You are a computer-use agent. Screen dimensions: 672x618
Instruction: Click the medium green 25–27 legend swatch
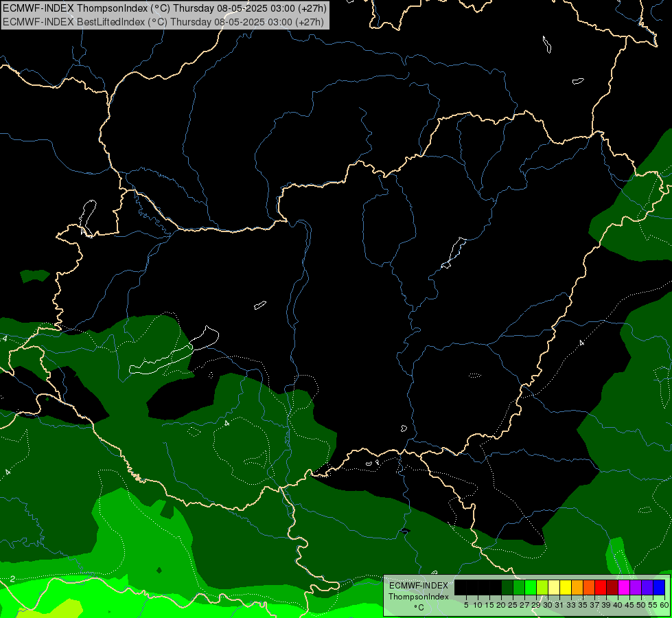[x=519, y=587]
